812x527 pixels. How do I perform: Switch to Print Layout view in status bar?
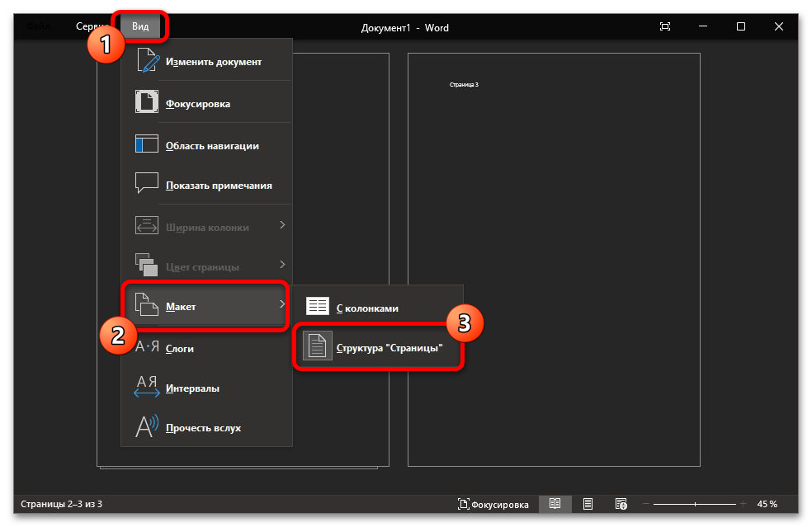click(588, 504)
